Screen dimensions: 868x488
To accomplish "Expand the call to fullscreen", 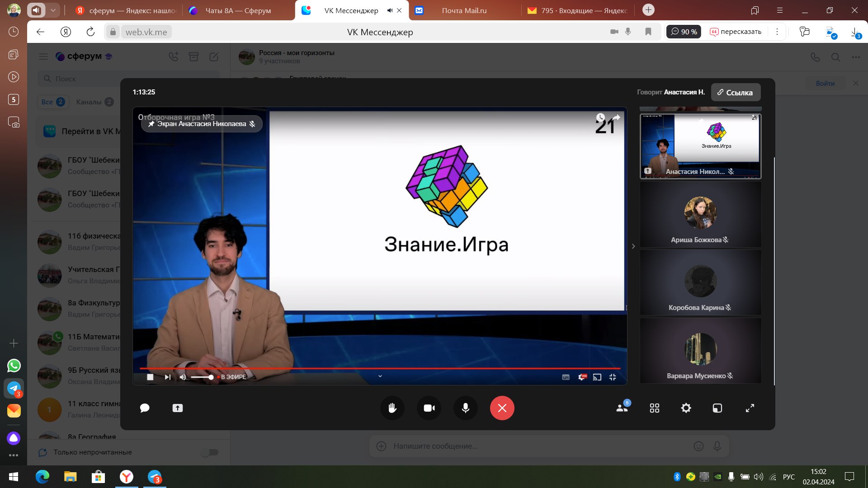I will tap(750, 408).
